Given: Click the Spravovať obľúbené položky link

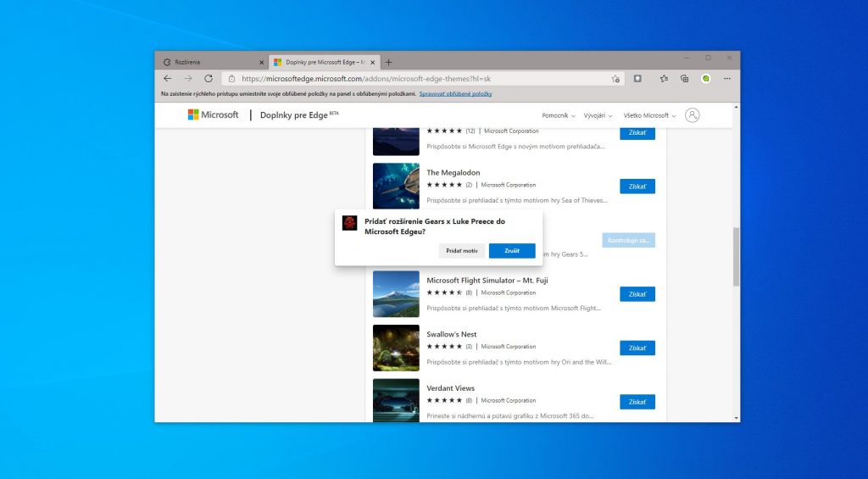Looking at the screenshot, I should click(x=455, y=94).
